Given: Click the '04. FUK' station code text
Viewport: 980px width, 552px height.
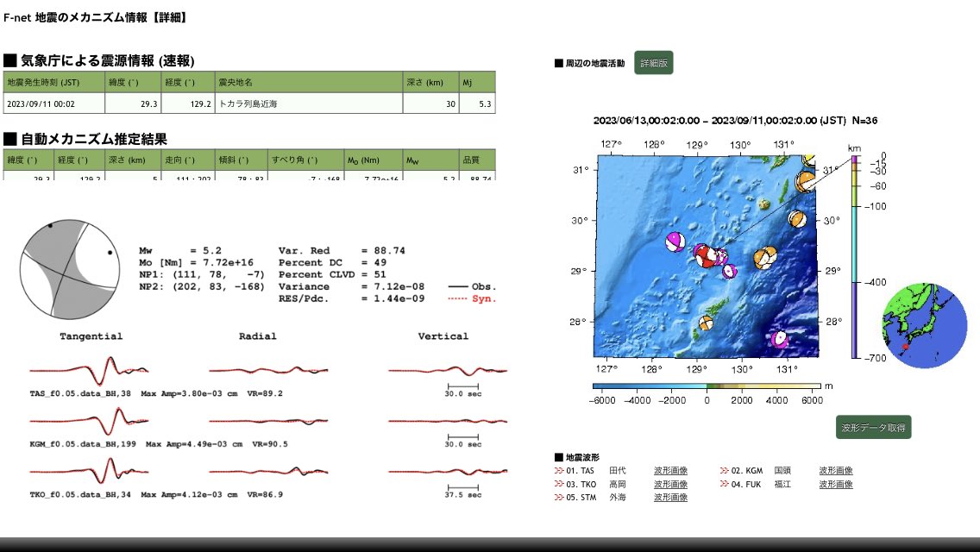Looking at the screenshot, I should (747, 484).
